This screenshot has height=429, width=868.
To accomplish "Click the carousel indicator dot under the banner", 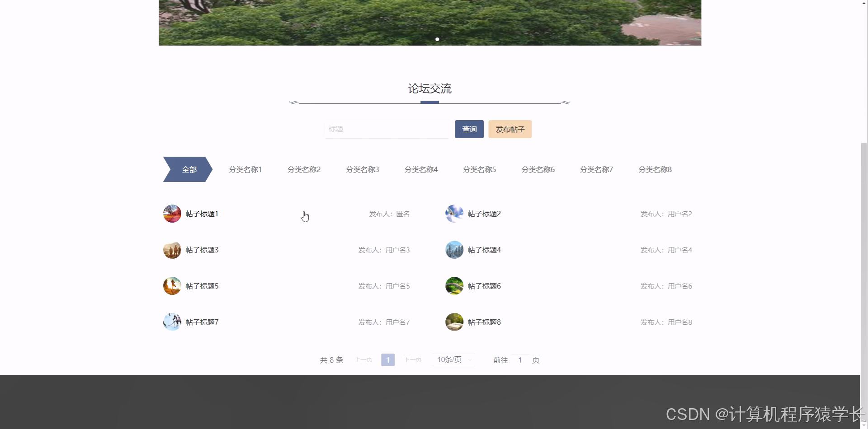I will 437,39.
